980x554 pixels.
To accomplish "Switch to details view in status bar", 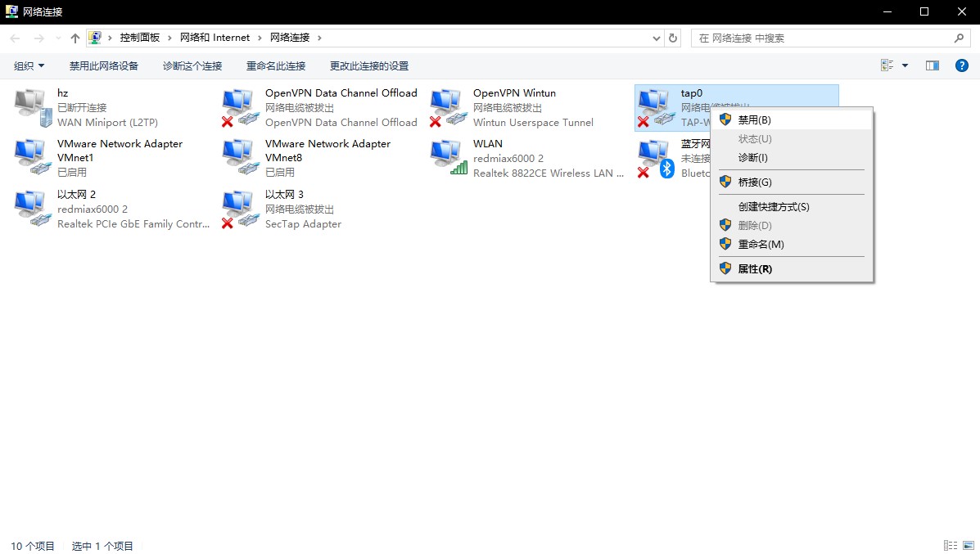I will pyautogui.click(x=951, y=546).
